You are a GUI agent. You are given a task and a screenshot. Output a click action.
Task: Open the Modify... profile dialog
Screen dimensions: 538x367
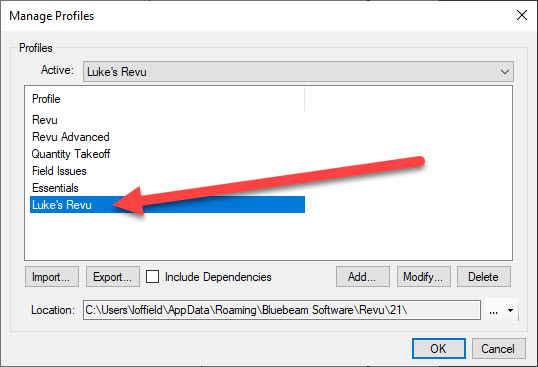coord(423,276)
